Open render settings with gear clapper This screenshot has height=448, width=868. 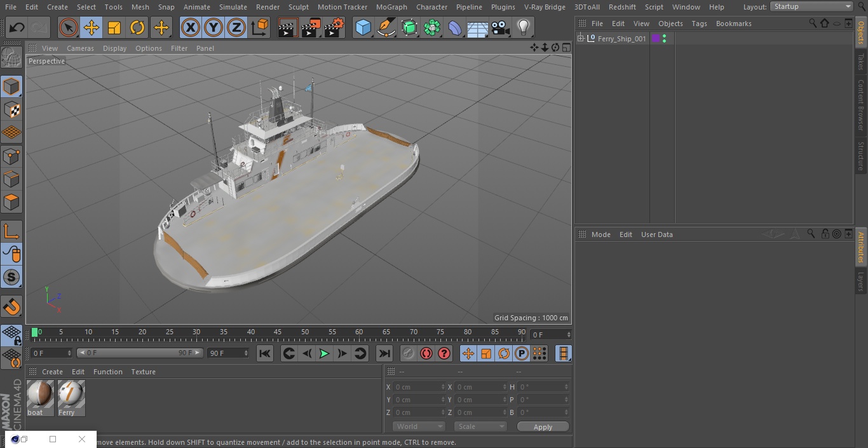(334, 27)
